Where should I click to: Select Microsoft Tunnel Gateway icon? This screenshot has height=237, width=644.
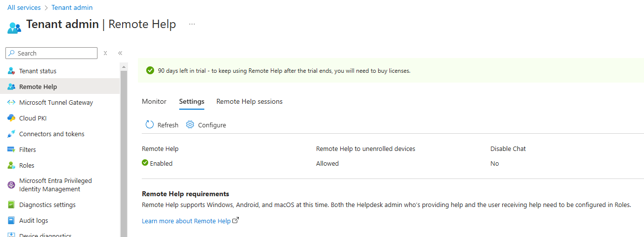[x=11, y=102]
